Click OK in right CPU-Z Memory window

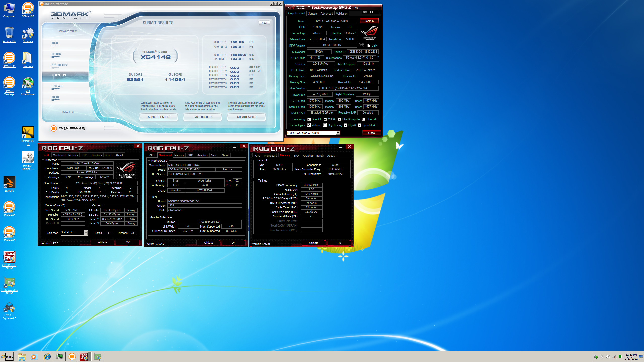339,243
